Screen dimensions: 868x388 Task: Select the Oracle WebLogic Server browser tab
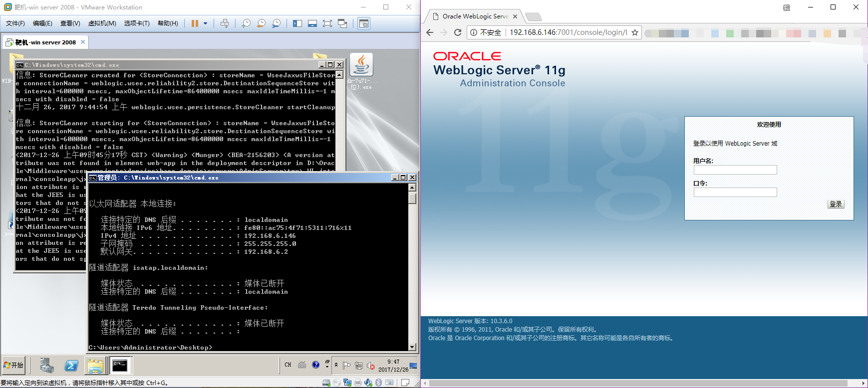474,16
